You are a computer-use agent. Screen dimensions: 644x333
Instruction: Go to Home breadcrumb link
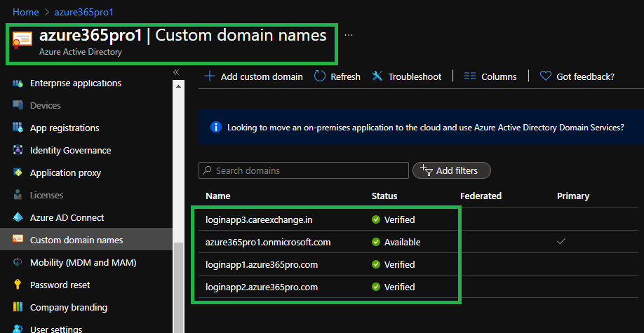(26, 13)
